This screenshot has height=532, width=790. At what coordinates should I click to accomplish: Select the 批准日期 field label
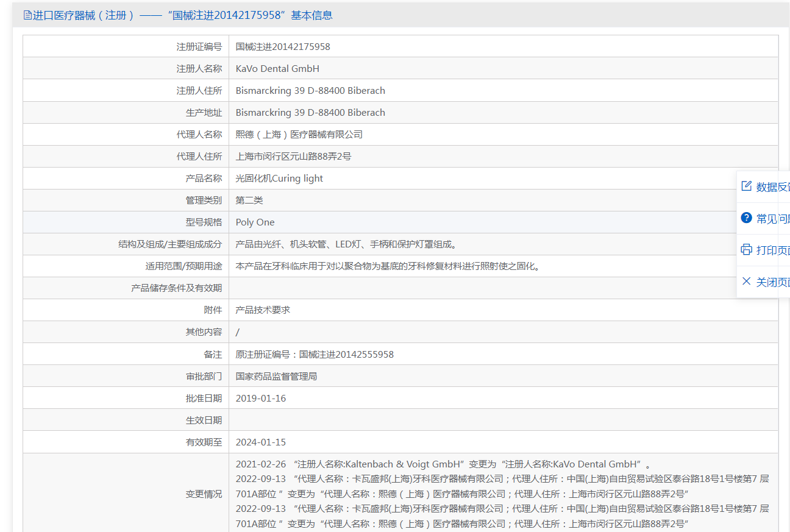[204, 398]
